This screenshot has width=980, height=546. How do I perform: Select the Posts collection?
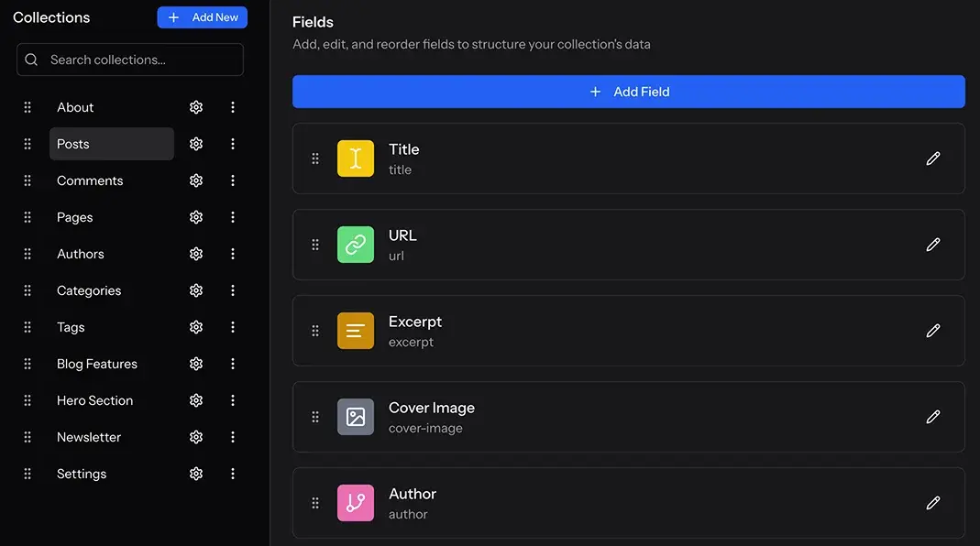click(x=111, y=145)
